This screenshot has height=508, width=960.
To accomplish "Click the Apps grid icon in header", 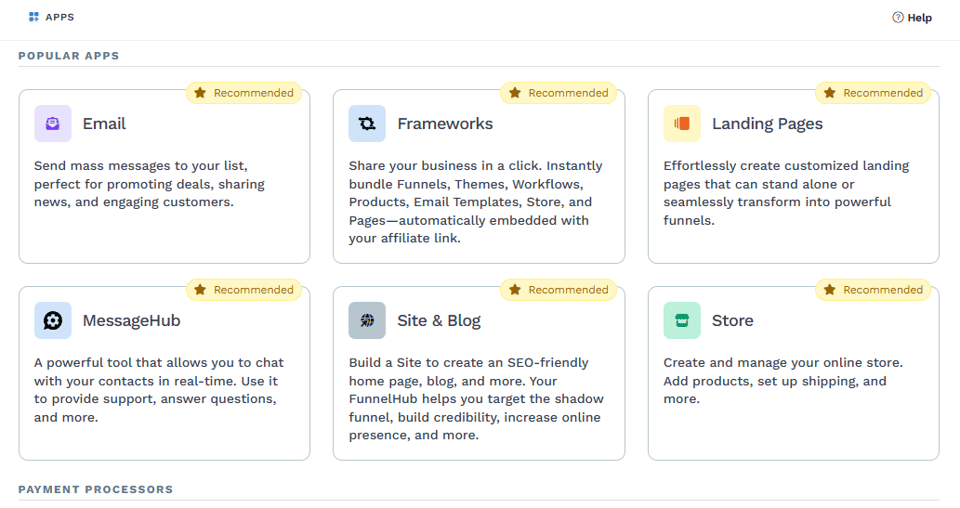I will pos(34,17).
